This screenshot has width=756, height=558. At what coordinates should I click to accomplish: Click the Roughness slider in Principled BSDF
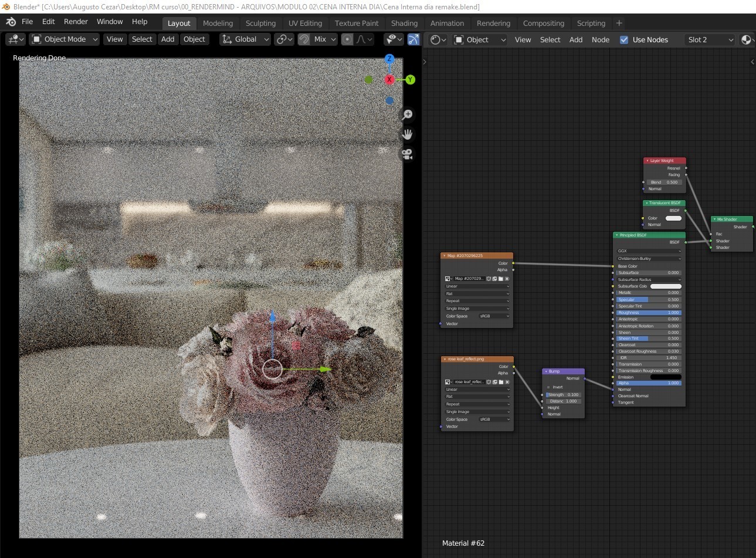[649, 313]
